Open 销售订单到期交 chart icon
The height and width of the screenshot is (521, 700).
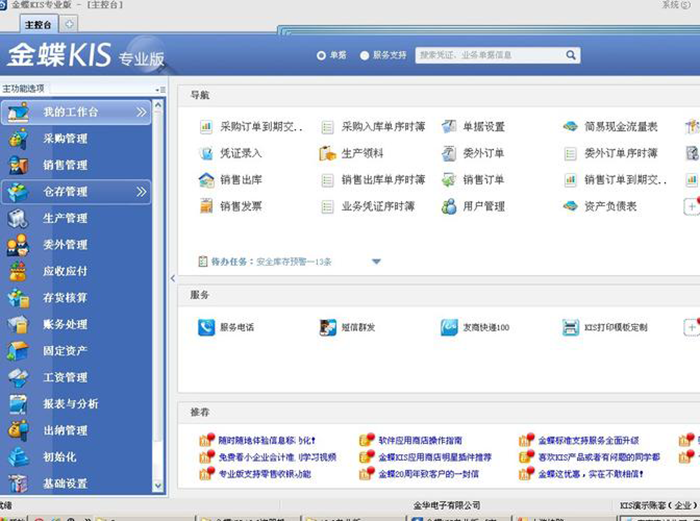pos(570,180)
